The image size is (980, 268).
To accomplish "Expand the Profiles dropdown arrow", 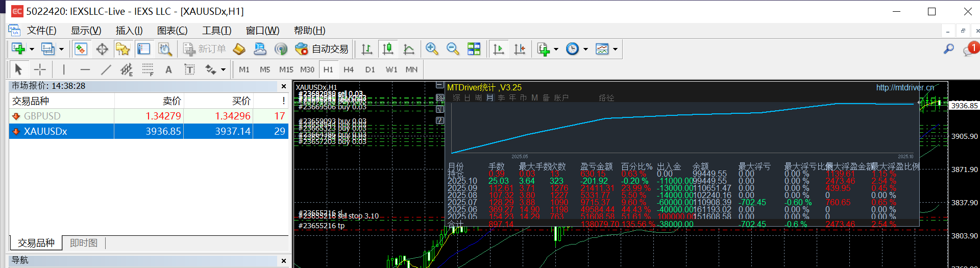I will point(62,50).
